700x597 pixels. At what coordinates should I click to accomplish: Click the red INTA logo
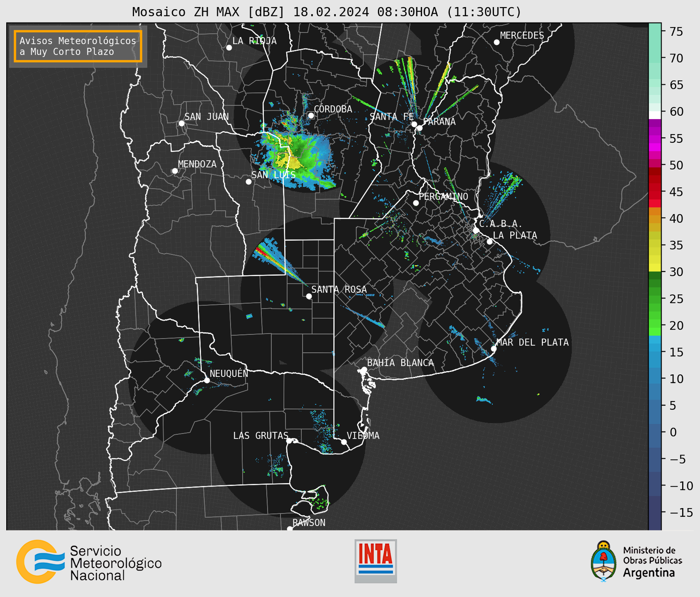376,561
